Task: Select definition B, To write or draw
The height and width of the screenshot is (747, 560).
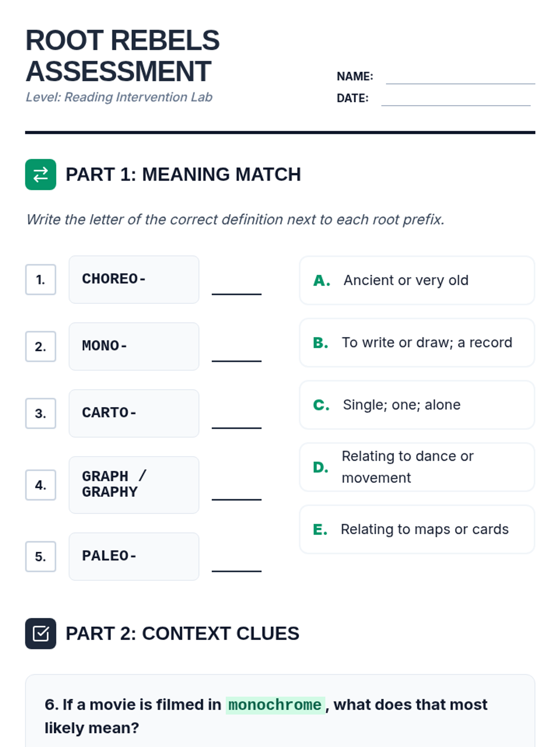Action: pos(417,343)
